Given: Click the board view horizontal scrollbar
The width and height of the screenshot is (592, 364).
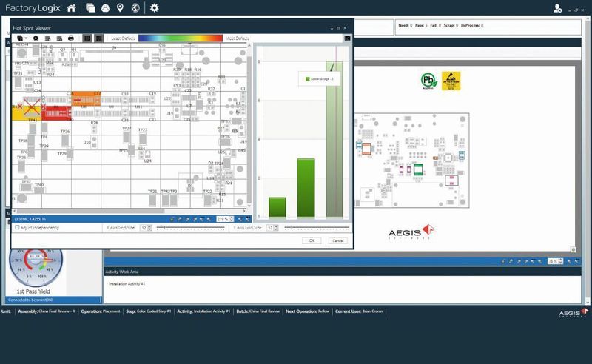Looking at the screenshot, I should point(130,211).
